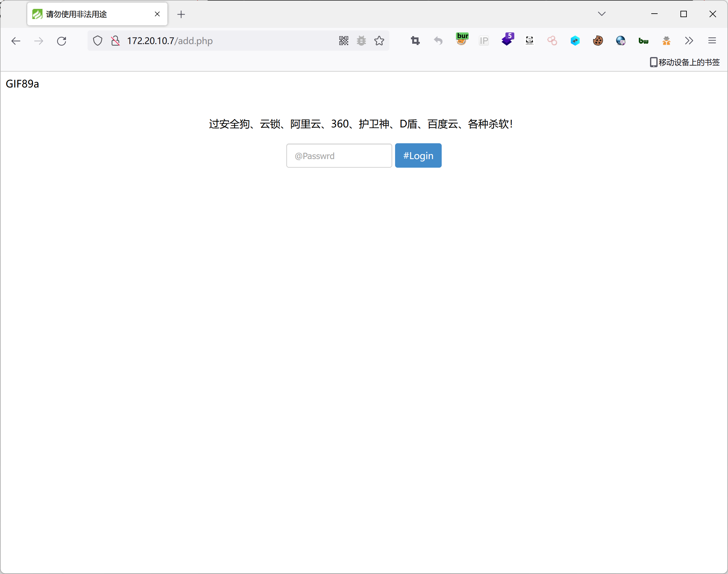The image size is (728, 574).
Task: Click the bug icon in address bar
Action: click(x=361, y=41)
